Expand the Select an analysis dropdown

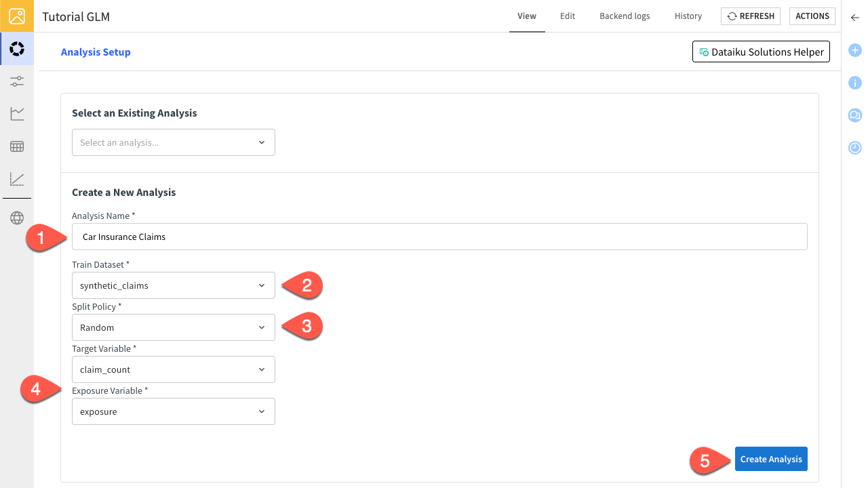(174, 142)
